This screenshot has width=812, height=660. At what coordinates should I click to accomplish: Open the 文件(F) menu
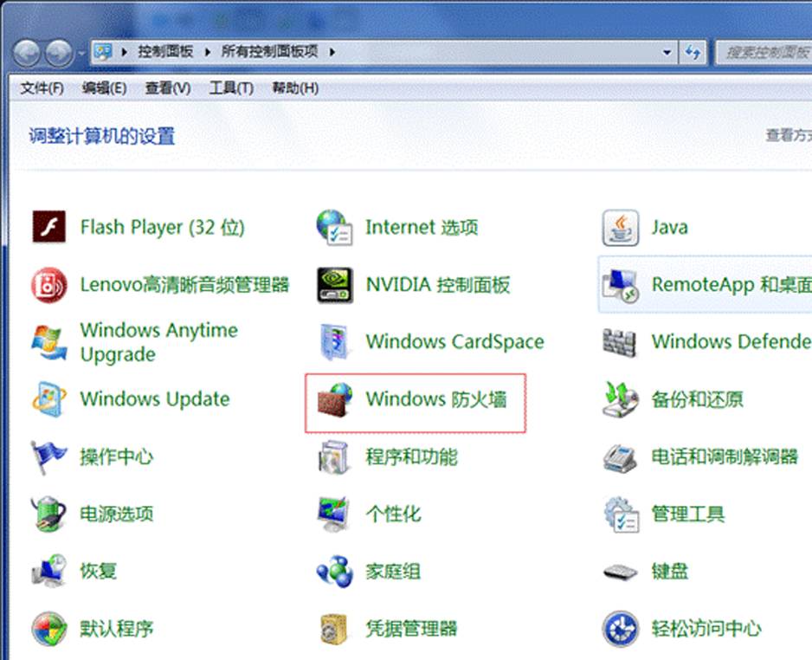point(42,88)
